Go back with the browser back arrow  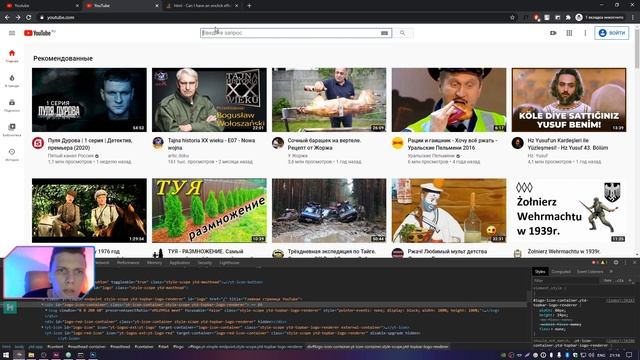click(x=7, y=18)
